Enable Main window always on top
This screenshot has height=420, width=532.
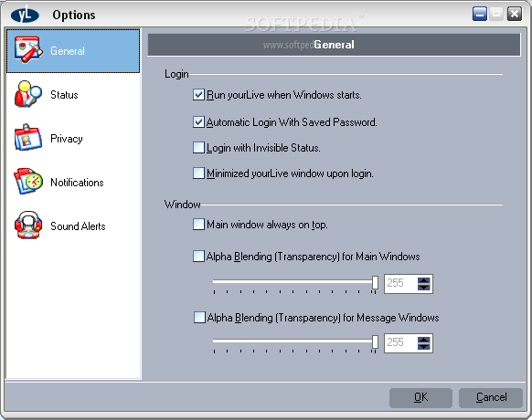(198, 224)
